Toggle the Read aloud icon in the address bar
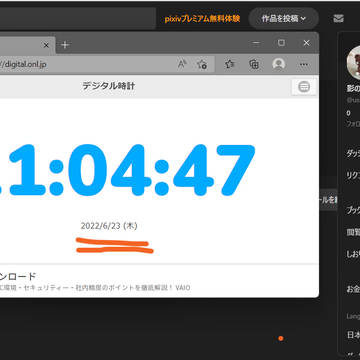The width and height of the screenshot is (360, 360). (182, 64)
